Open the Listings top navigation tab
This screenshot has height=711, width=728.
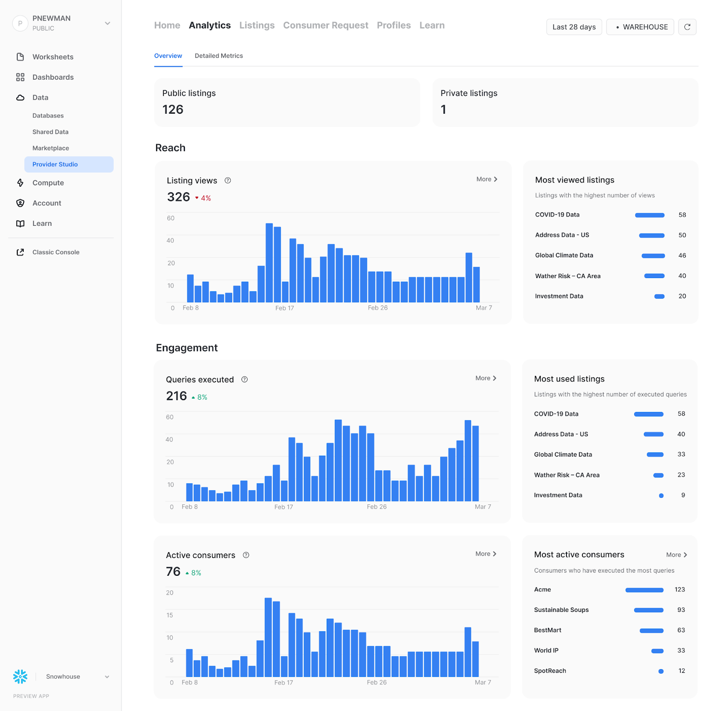pyautogui.click(x=257, y=25)
